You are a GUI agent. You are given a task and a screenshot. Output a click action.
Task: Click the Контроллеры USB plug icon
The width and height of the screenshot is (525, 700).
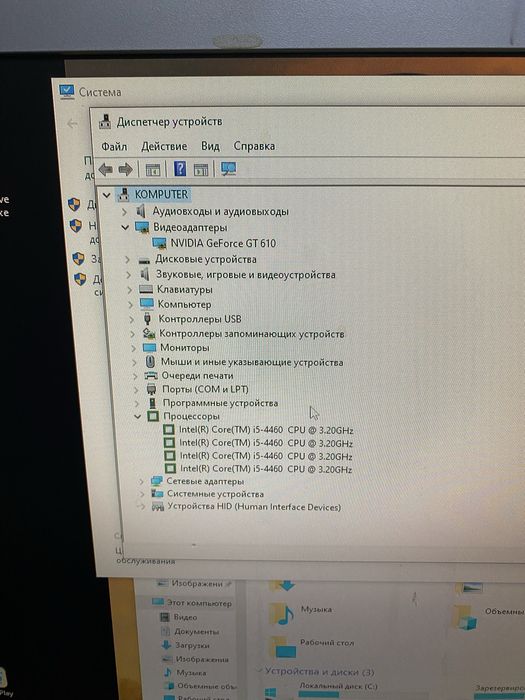147,319
